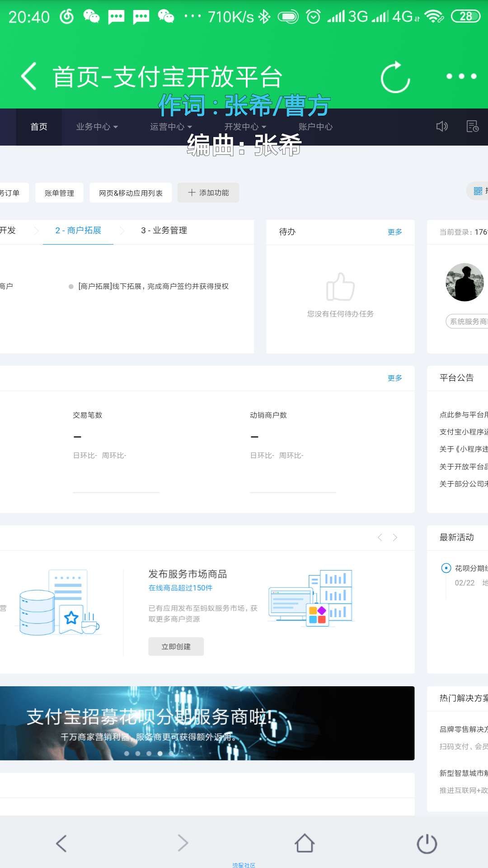
Task: Go forward with the bottom browser arrow
Action: (183, 844)
